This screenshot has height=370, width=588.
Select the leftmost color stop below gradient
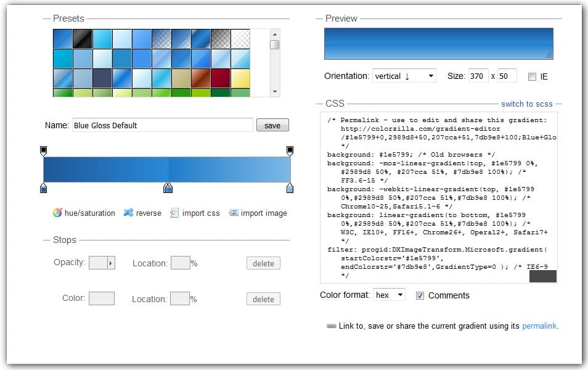point(43,188)
